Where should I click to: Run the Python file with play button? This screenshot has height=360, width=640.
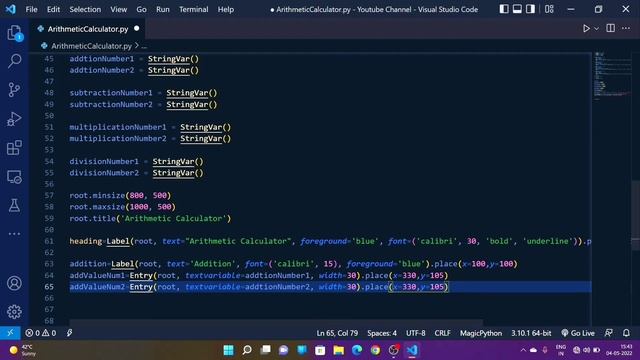tap(586, 29)
